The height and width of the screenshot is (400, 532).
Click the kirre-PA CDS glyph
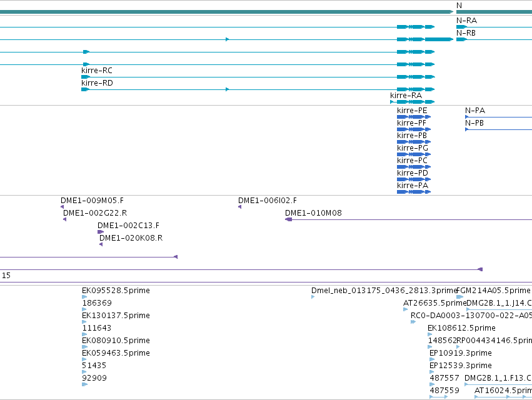click(x=414, y=192)
